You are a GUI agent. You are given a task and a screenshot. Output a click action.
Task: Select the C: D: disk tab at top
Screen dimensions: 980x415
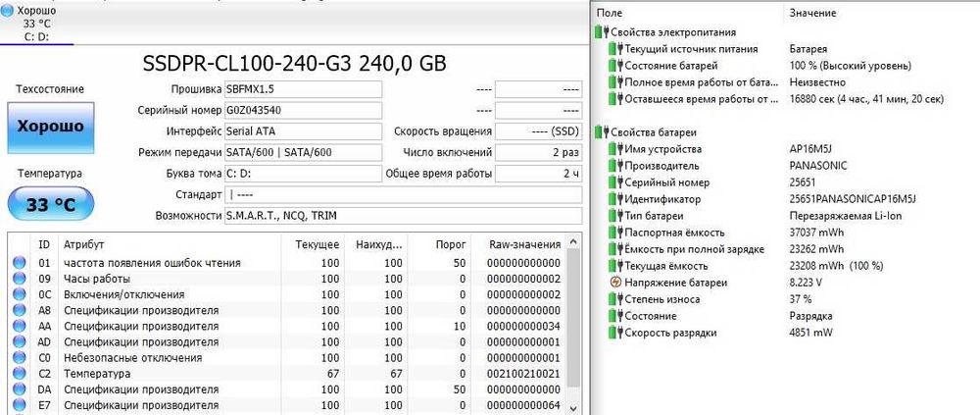[37, 24]
